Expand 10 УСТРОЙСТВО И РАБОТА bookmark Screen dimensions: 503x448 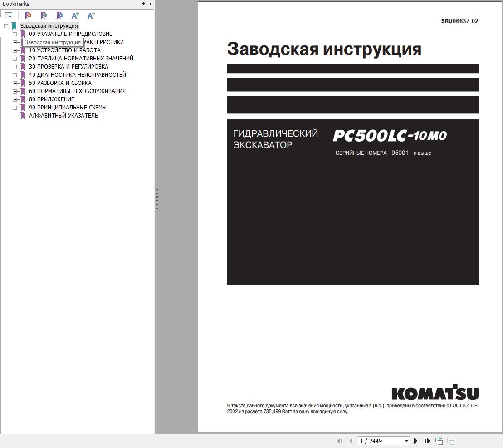tap(15, 50)
